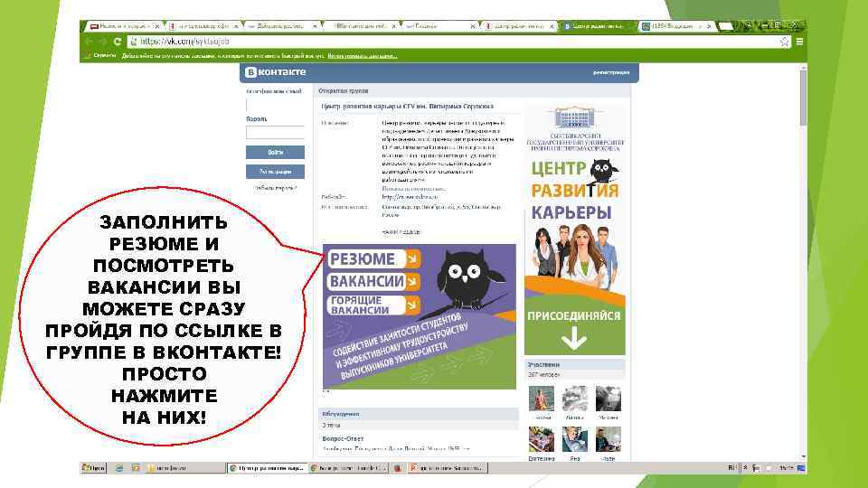The width and height of the screenshot is (868, 488).
Task: Click the group title Центр развития карьеры
Action: tap(407, 107)
